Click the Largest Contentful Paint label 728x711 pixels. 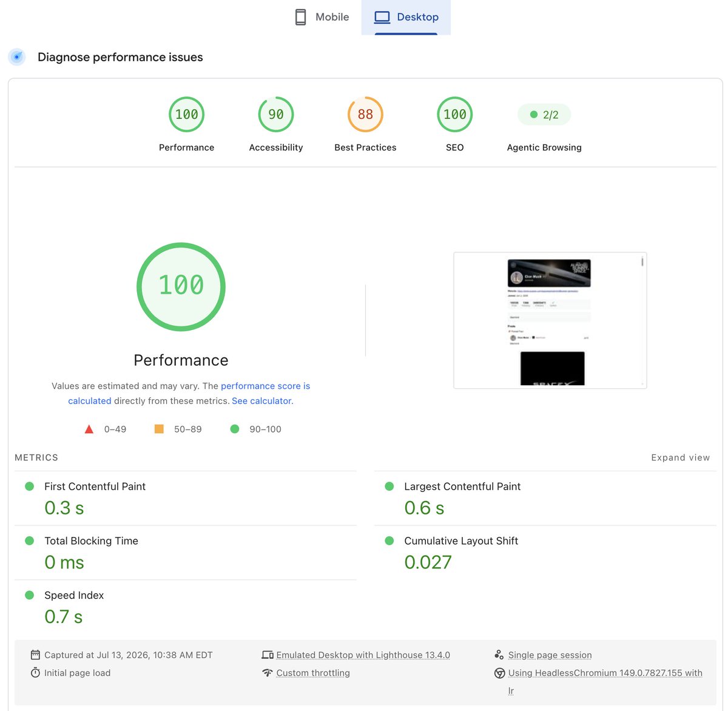point(462,487)
